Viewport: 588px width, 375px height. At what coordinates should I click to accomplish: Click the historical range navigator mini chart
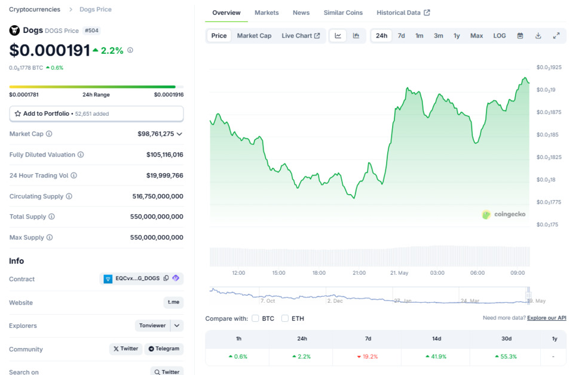click(x=369, y=295)
